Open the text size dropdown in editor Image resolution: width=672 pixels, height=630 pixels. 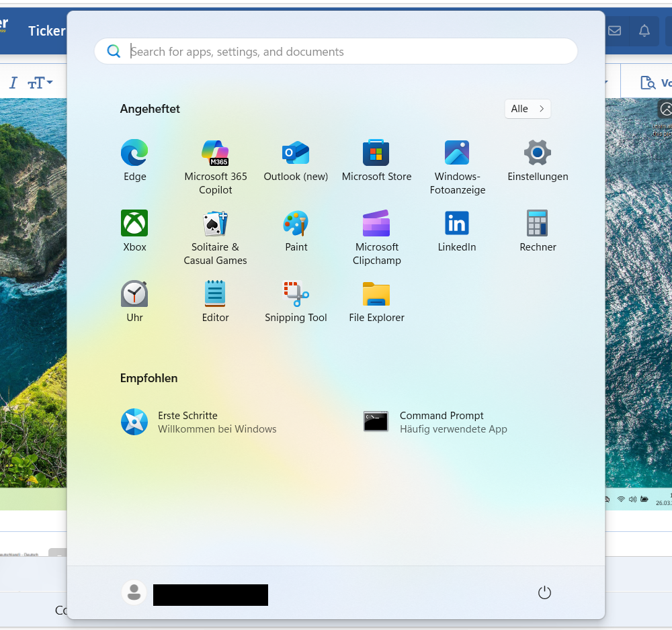tap(40, 82)
